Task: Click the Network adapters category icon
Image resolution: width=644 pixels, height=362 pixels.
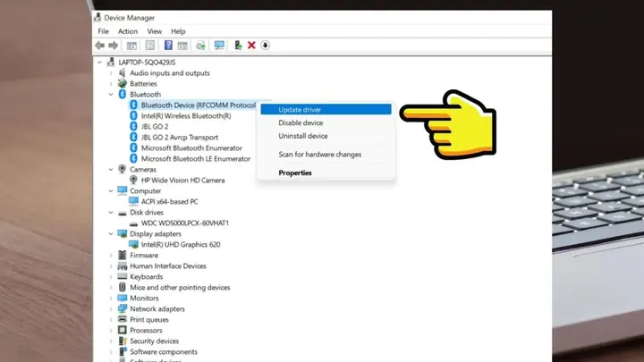Action: pyautogui.click(x=122, y=308)
